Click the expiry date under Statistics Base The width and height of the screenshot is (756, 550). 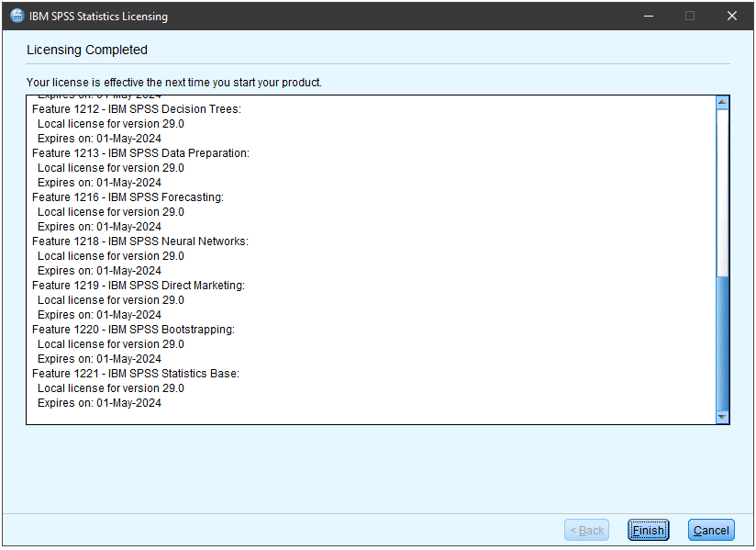coord(99,403)
